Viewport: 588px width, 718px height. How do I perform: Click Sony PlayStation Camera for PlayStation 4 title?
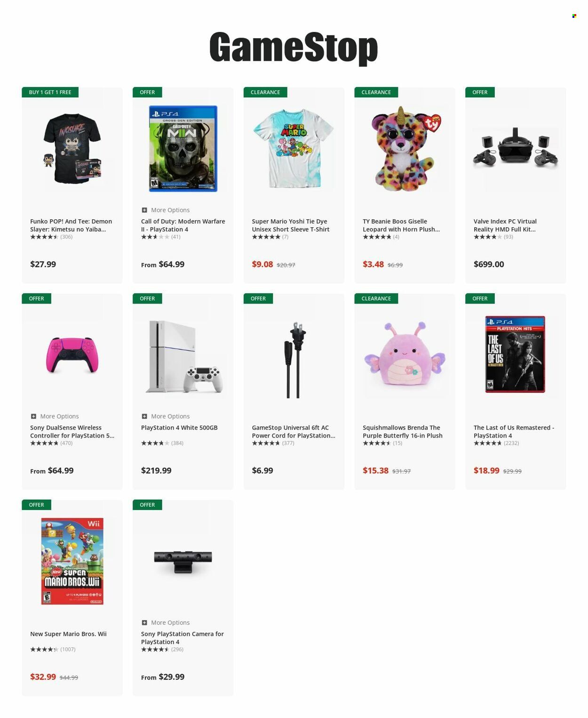point(183,638)
